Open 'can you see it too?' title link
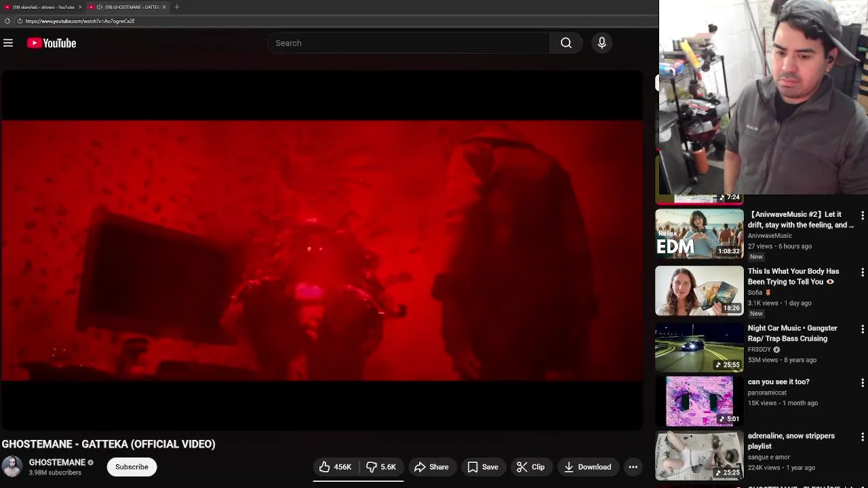868x488 pixels. pyautogui.click(x=778, y=382)
